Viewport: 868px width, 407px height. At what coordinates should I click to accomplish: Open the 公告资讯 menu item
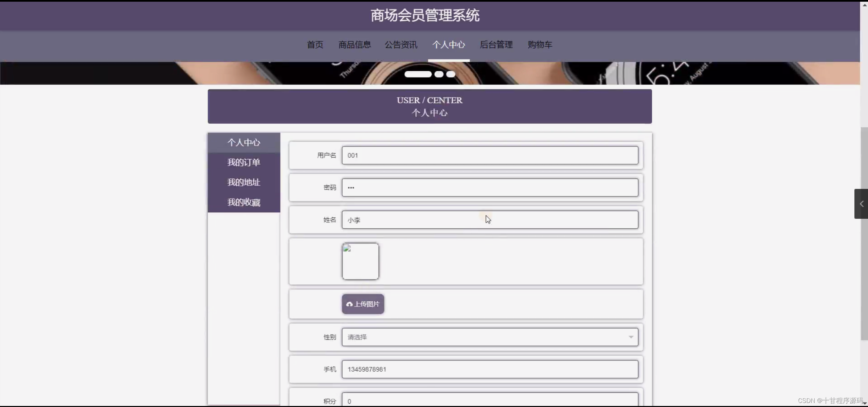coord(401,45)
